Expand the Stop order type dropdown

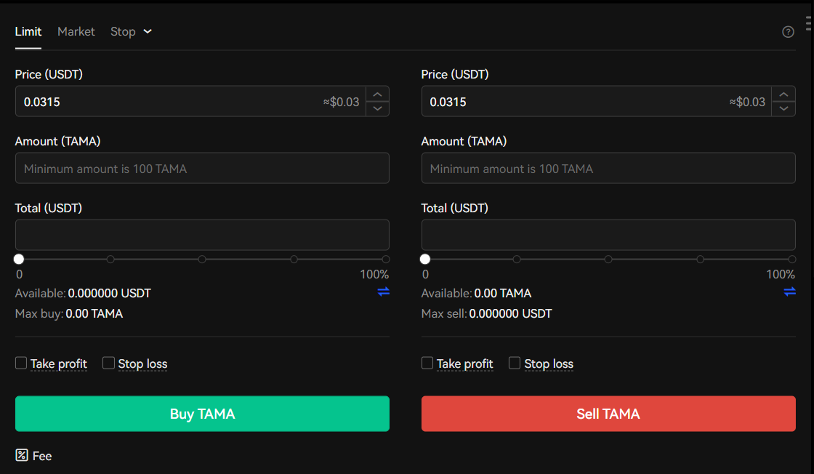(x=131, y=32)
